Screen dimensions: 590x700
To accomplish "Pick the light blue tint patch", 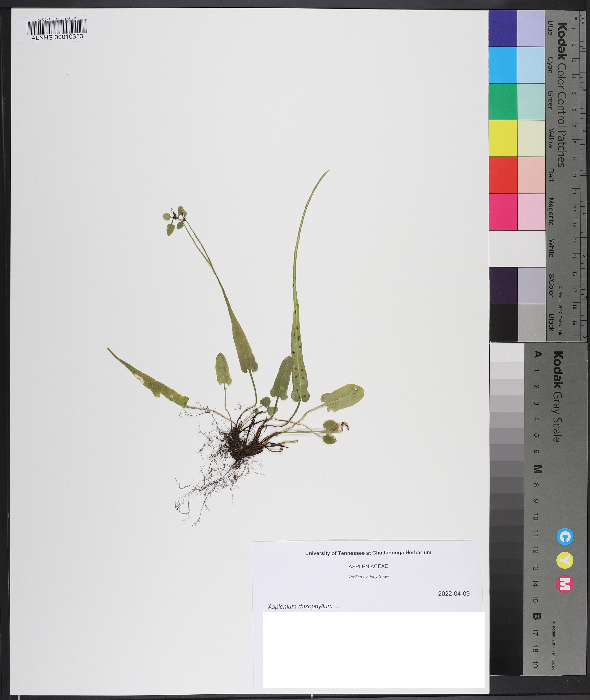I will pyautogui.click(x=531, y=28).
